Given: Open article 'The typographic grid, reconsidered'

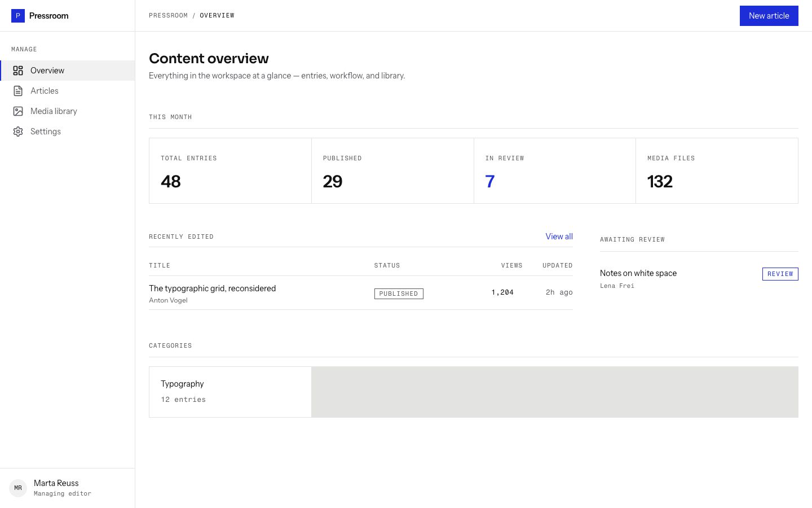Looking at the screenshot, I should click(x=212, y=288).
